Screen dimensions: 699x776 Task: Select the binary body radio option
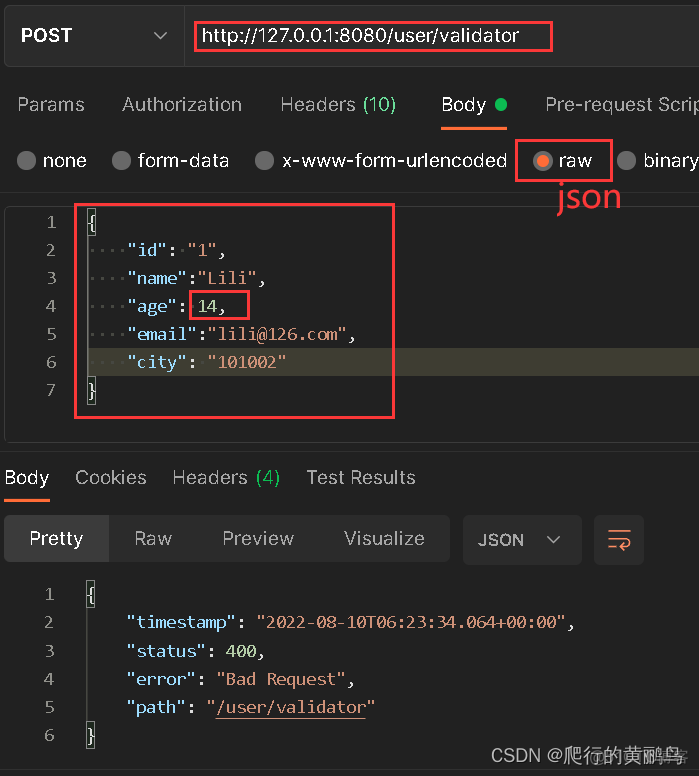pyautogui.click(x=627, y=161)
